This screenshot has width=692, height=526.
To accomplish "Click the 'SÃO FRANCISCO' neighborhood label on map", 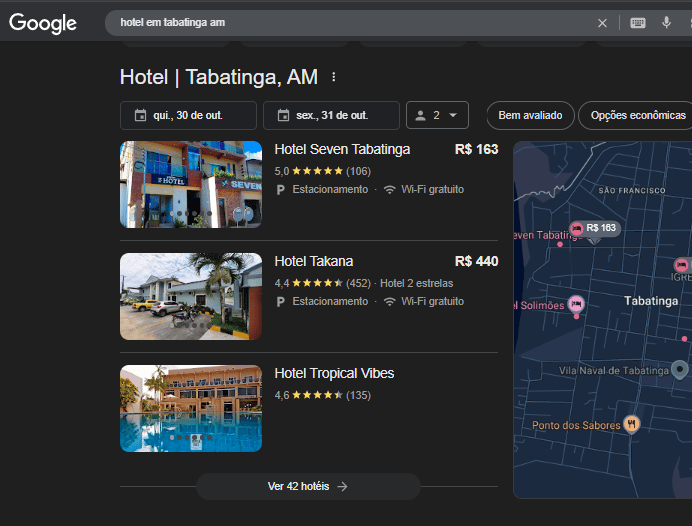I will [x=632, y=191].
